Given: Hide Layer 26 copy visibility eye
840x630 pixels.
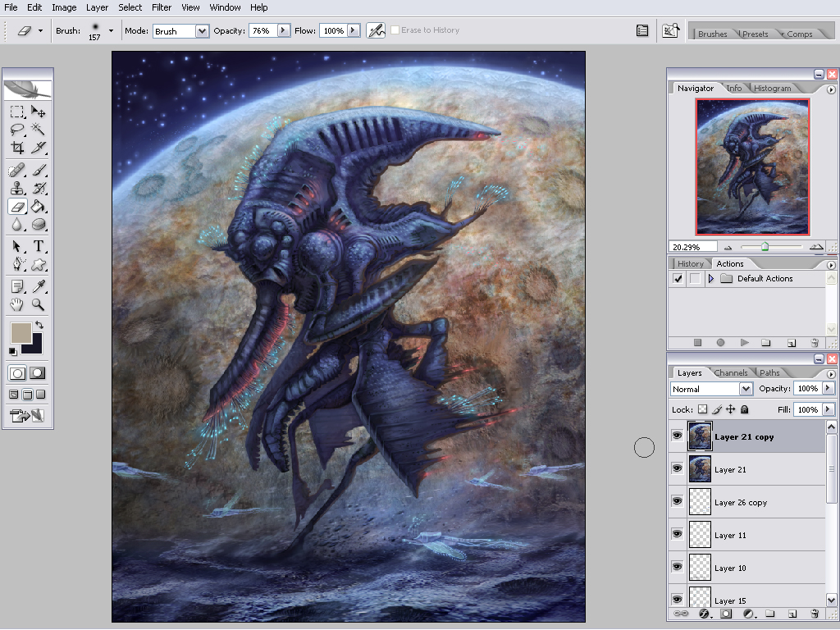Looking at the screenshot, I should pos(677,501).
